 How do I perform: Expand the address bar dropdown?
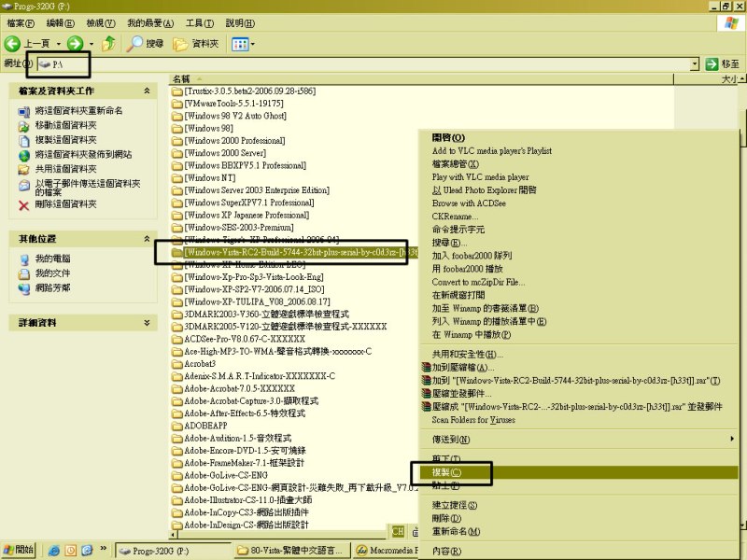pos(695,63)
